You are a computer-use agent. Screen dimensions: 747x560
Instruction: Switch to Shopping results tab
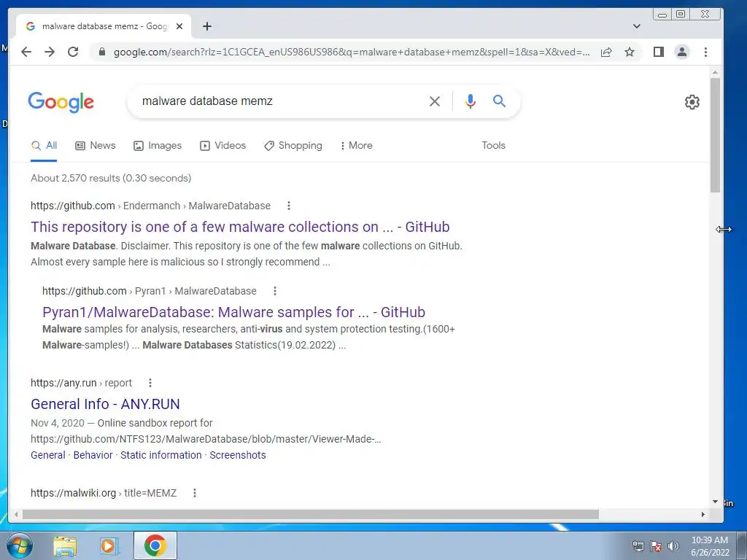pyautogui.click(x=293, y=146)
